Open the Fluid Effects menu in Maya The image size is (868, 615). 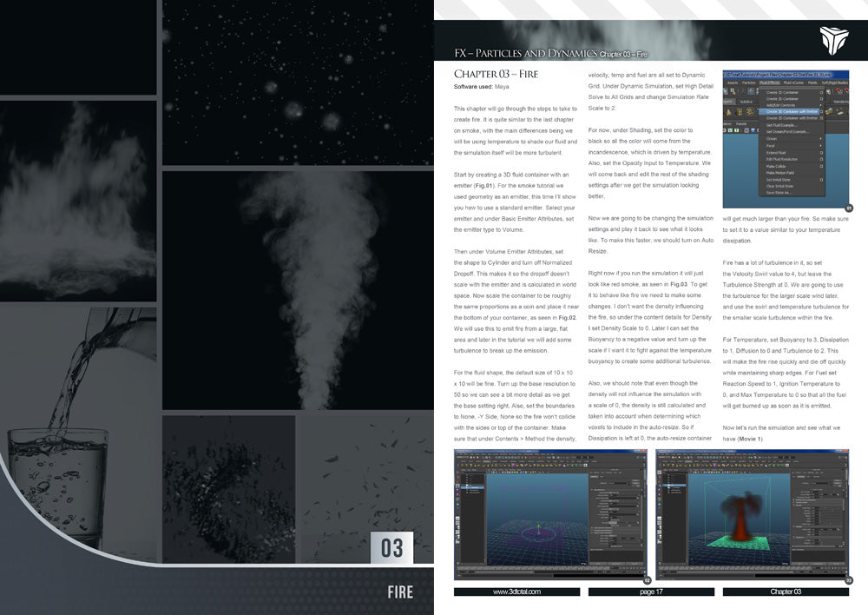[x=769, y=83]
